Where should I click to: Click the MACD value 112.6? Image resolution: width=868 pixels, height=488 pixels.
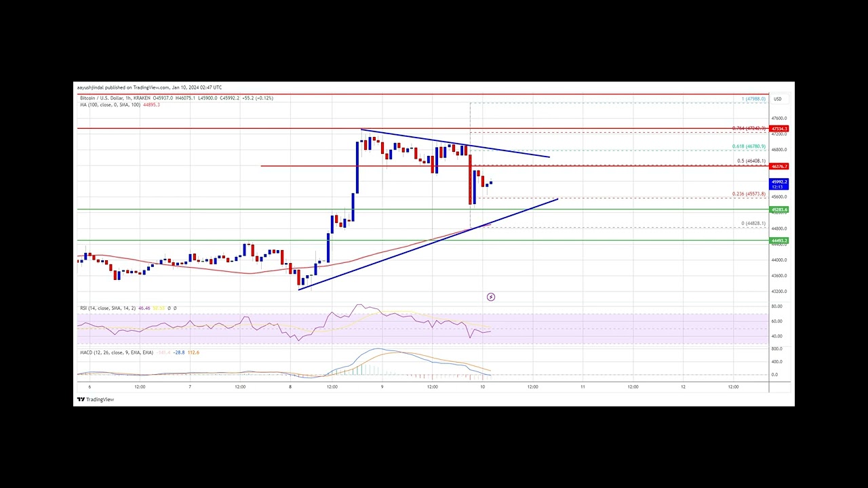pos(193,352)
